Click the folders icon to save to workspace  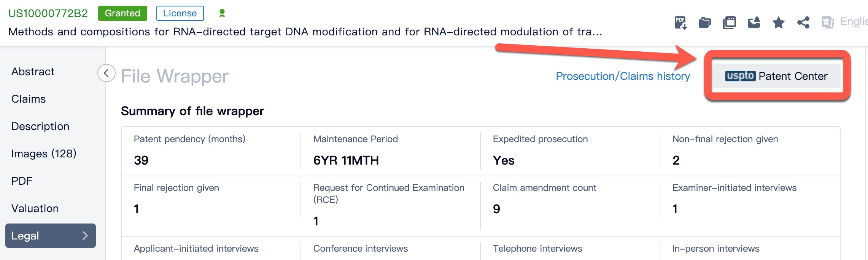(705, 23)
